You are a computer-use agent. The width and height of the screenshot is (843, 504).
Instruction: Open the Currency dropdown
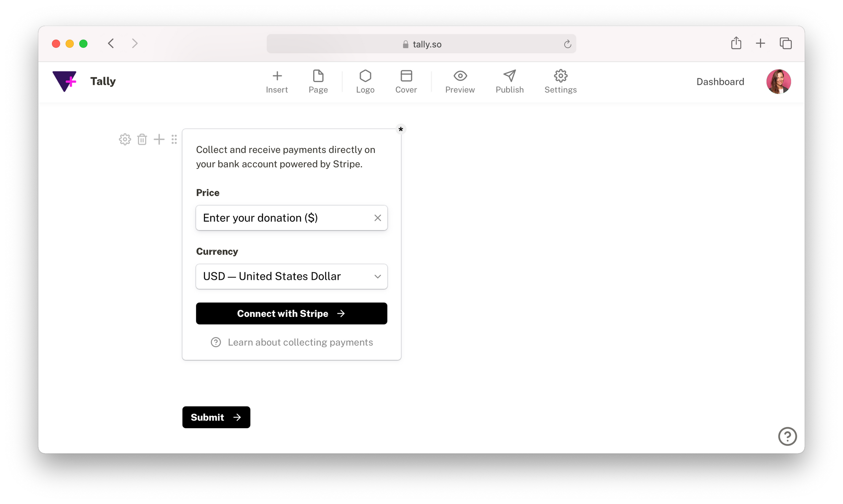(292, 276)
